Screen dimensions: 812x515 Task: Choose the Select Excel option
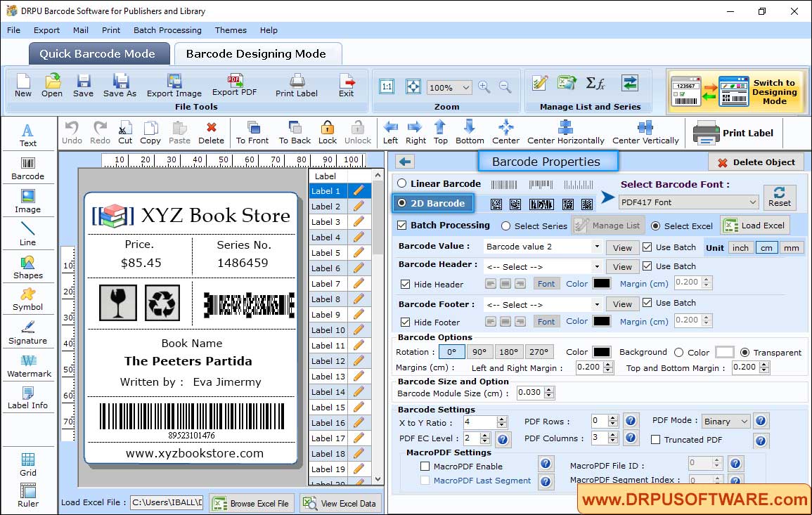point(656,226)
